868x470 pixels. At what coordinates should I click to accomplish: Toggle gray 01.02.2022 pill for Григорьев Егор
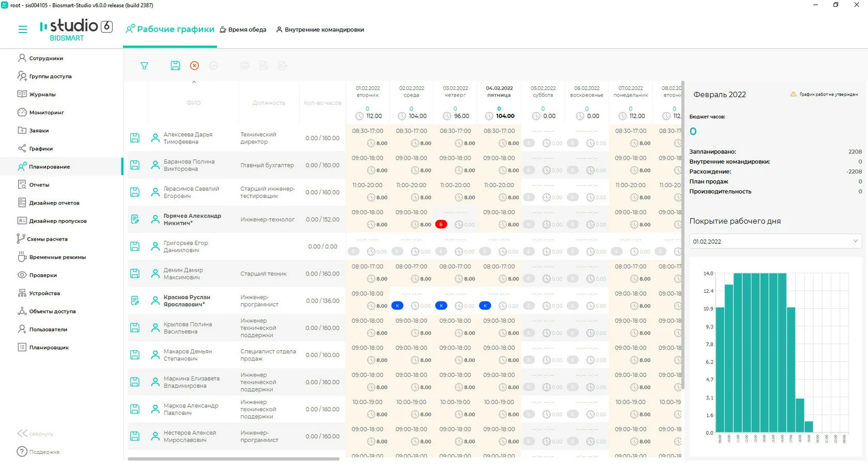pyautogui.click(x=353, y=252)
